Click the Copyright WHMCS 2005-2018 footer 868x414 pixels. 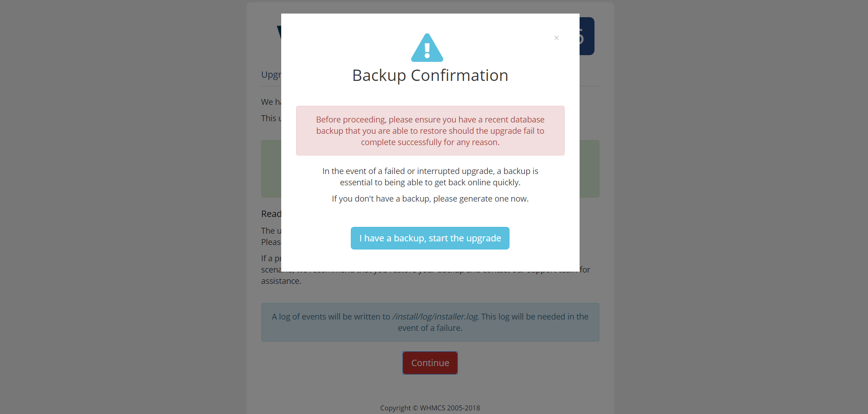coord(430,408)
